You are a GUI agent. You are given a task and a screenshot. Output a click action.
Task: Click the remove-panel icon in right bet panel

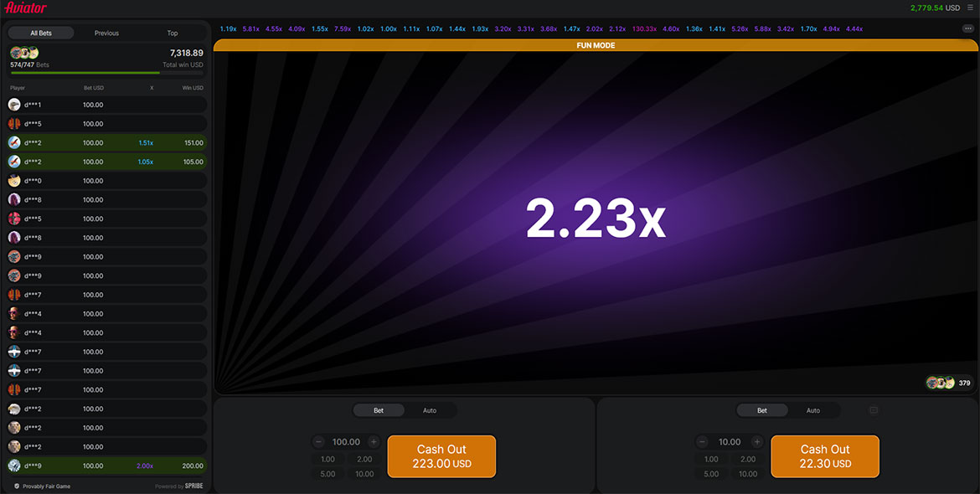click(x=874, y=410)
